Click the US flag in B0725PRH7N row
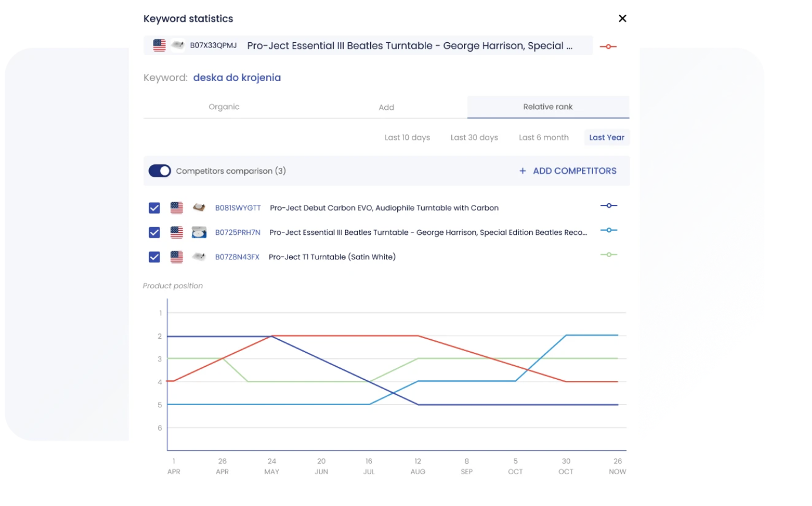This screenshot has width=812, height=506. tap(177, 232)
